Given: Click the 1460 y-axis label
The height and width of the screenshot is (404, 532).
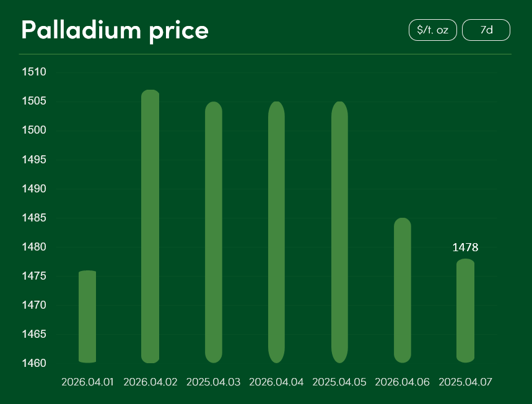Looking at the screenshot, I should click(x=35, y=363).
